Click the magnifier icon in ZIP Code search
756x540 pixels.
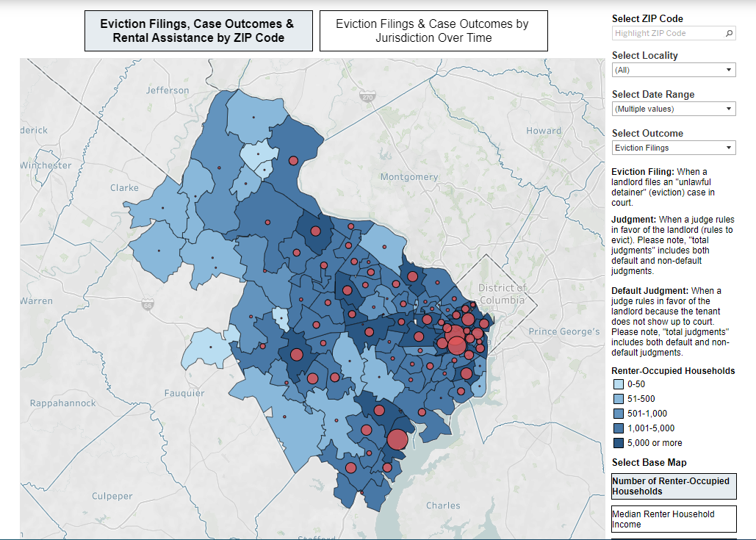coord(729,33)
